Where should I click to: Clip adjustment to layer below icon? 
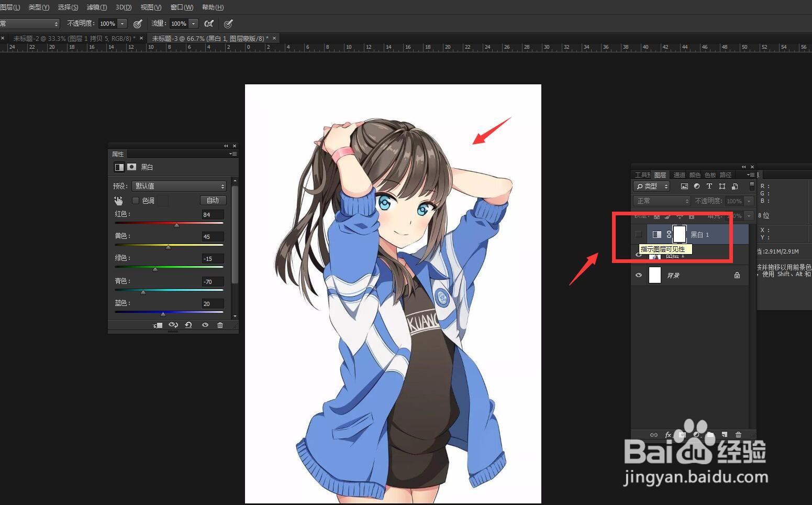point(158,325)
